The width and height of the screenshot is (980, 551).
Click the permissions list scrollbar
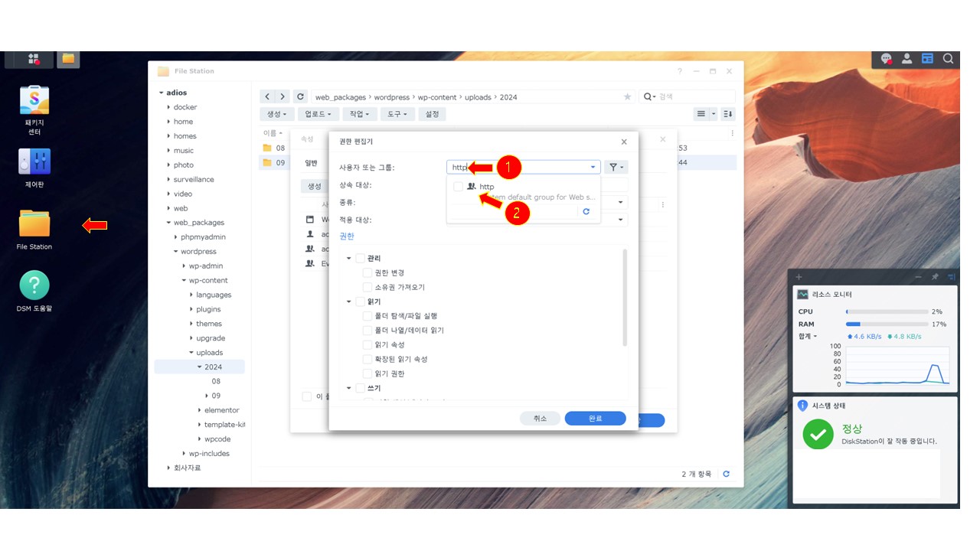tap(626, 298)
